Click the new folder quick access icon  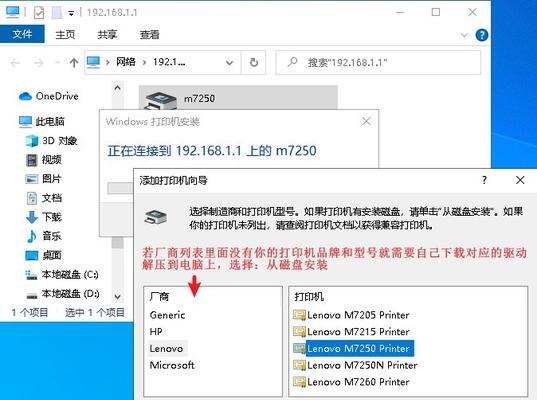[x=57, y=13]
